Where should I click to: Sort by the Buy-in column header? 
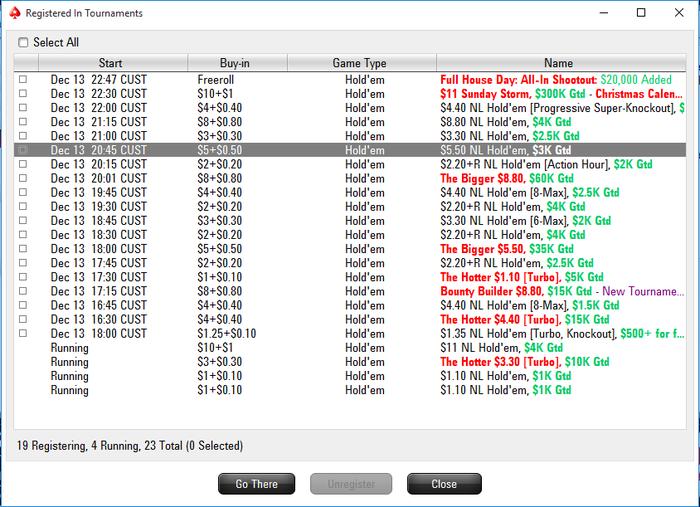tap(237, 63)
